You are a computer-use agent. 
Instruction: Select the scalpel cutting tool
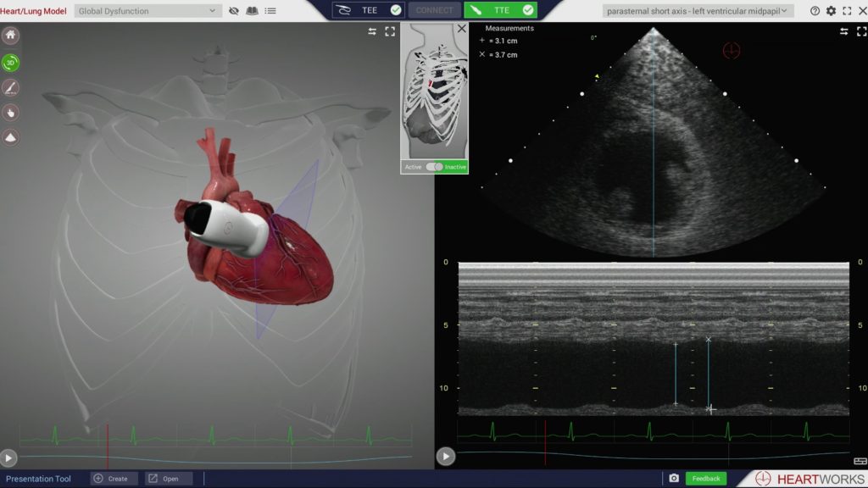(x=11, y=87)
